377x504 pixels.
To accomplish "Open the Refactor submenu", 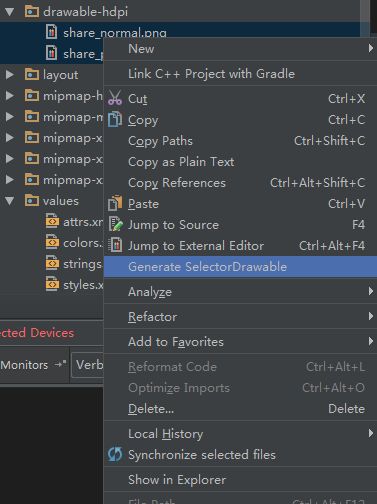I will [240, 316].
